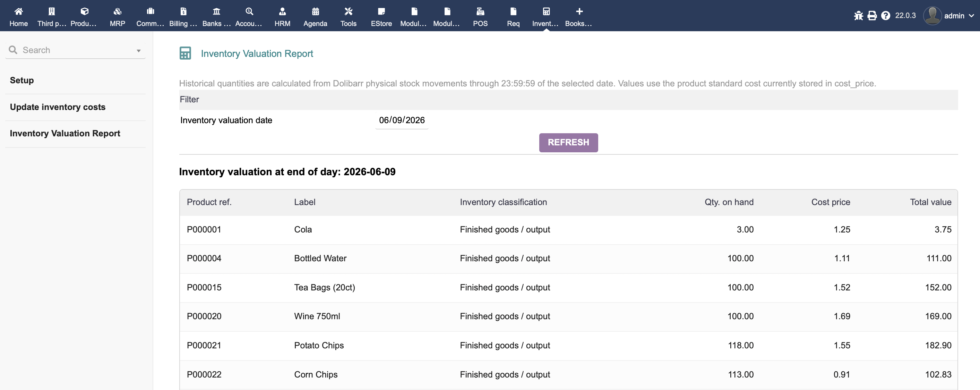980x390 pixels.
Task: Select Inventory Valuation Report sidebar entry
Action: point(65,133)
